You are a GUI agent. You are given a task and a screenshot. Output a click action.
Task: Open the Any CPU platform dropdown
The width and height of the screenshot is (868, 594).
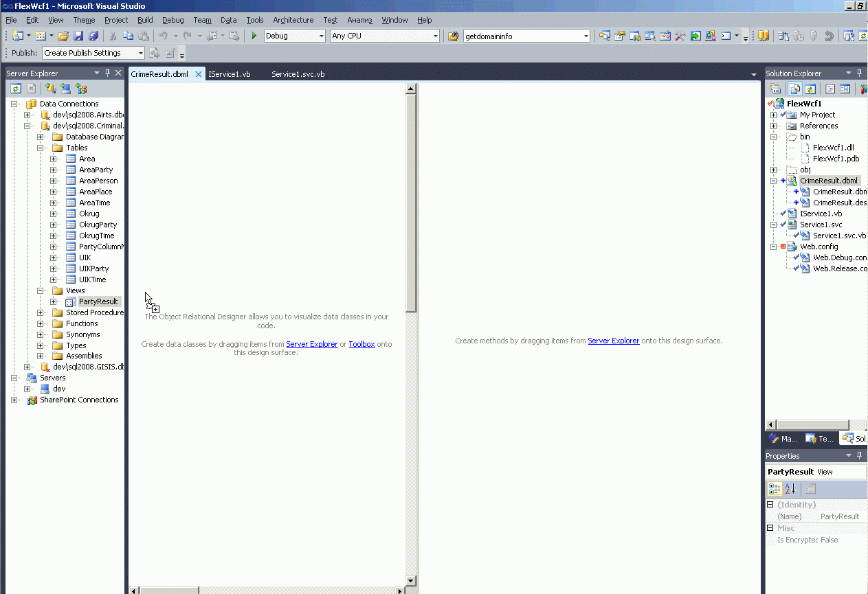coord(435,36)
